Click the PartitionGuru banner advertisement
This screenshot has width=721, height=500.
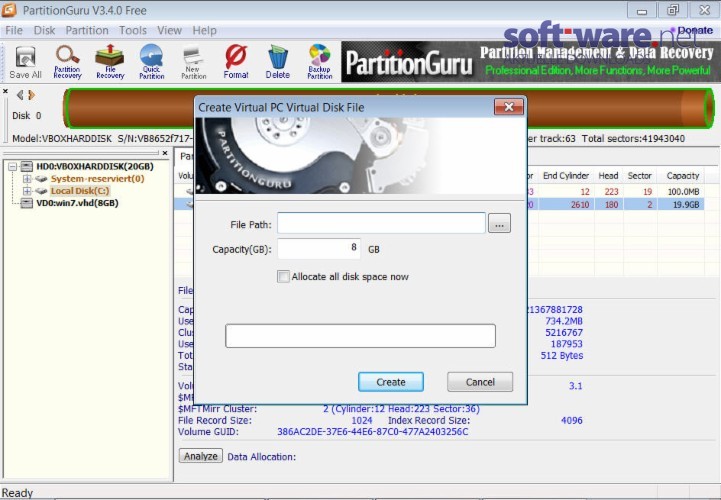point(531,62)
